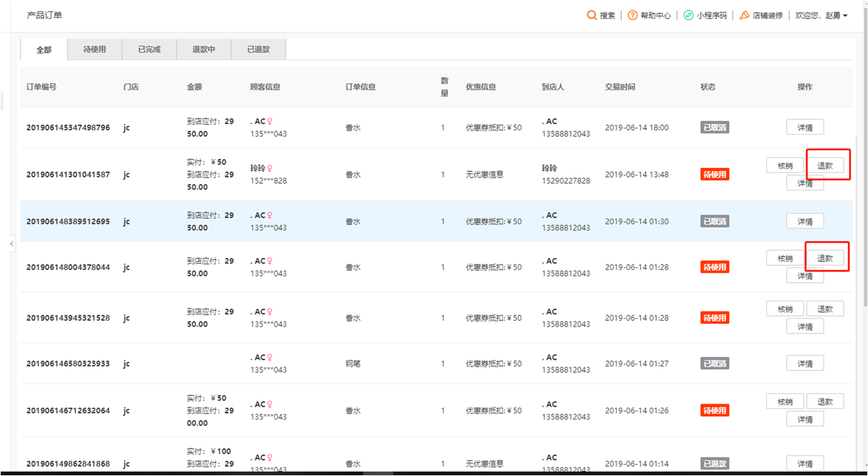The width and height of the screenshot is (868, 476).
Task: Click 核销 for order 201906143945321528
Action: click(x=785, y=309)
